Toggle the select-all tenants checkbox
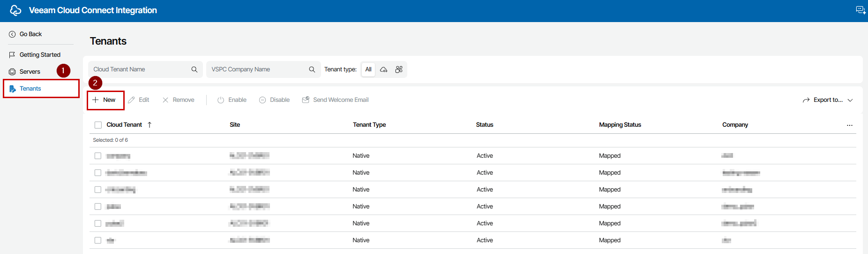Screen dimensions: 868x254 (x=98, y=125)
